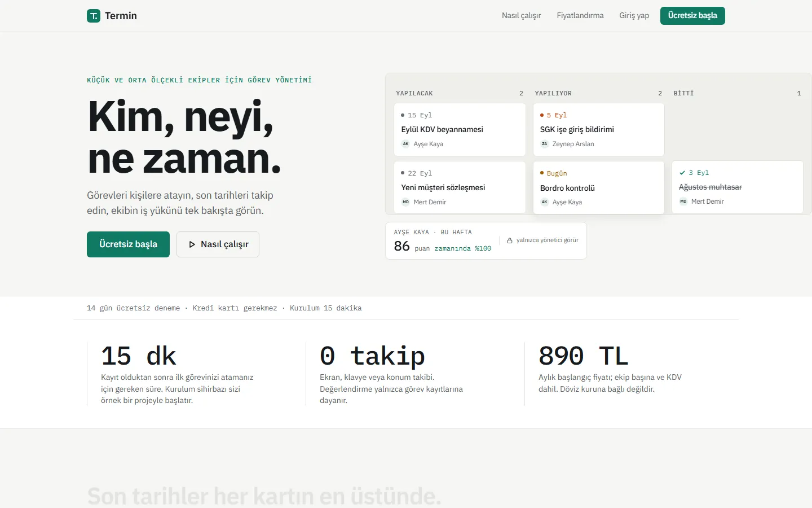The height and width of the screenshot is (508, 812).
Task: Click the green eyebrow KÜÇÜK VE ORTA ÖLÇEKLİ text
Action: (x=199, y=80)
